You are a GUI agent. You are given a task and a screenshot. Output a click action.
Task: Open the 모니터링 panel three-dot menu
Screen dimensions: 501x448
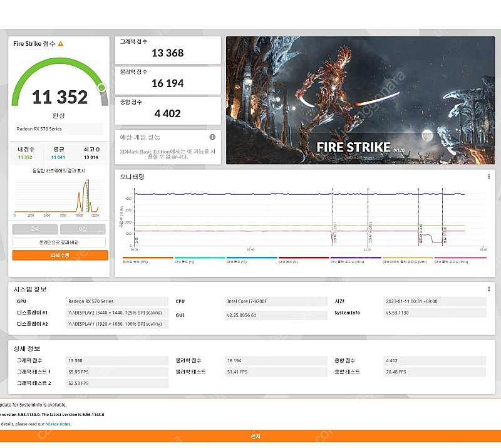coord(488,177)
